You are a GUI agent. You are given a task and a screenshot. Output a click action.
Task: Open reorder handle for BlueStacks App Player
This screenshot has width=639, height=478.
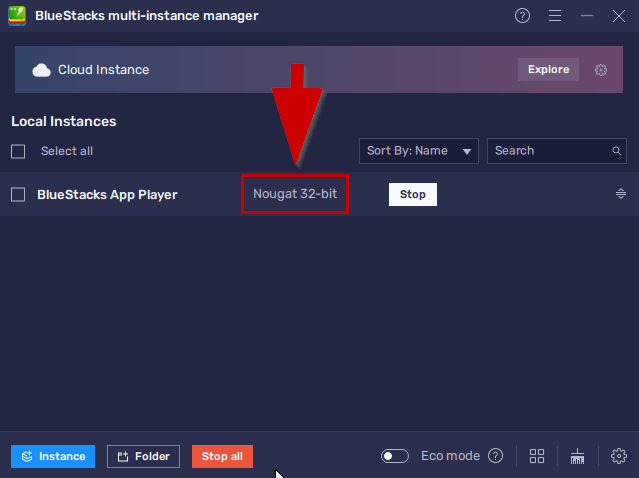(x=621, y=194)
